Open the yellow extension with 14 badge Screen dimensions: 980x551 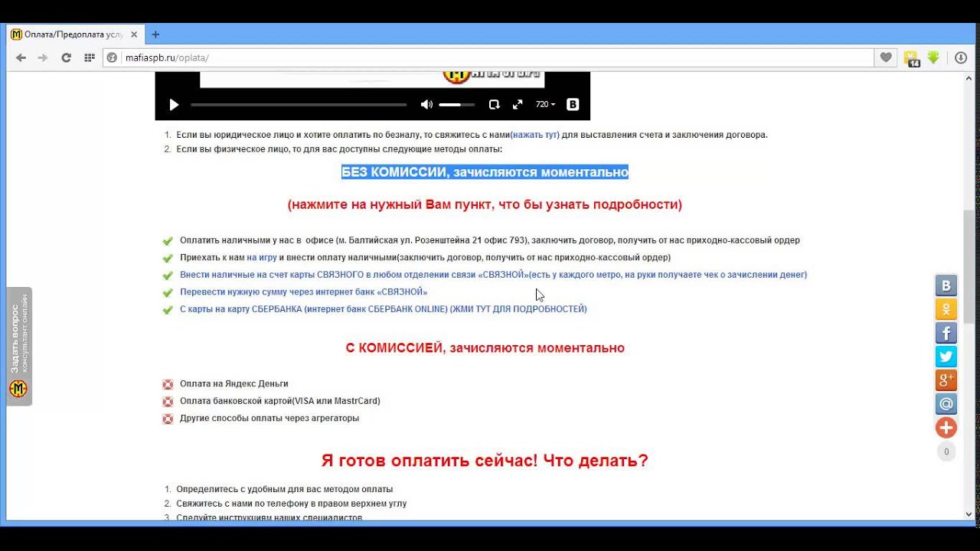tap(911, 59)
